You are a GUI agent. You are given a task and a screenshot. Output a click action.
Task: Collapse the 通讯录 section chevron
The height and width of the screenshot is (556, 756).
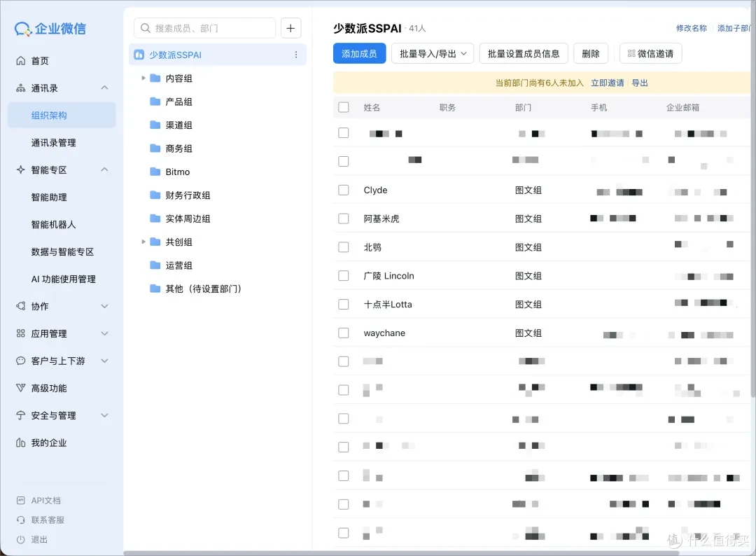click(104, 88)
